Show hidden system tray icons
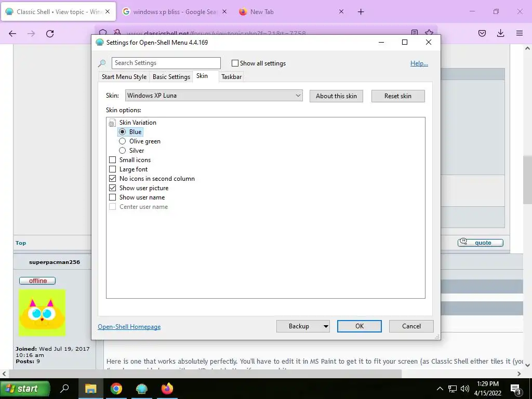532x399 pixels. pos(440,389)
